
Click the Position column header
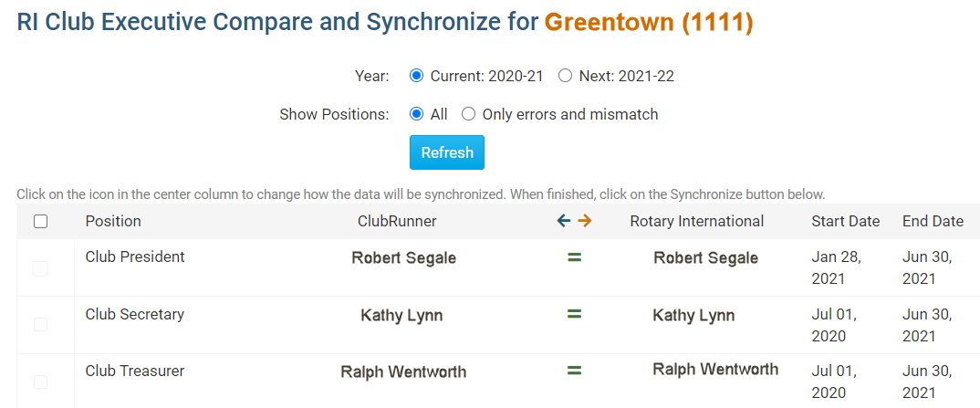click(x=113, y=221)
